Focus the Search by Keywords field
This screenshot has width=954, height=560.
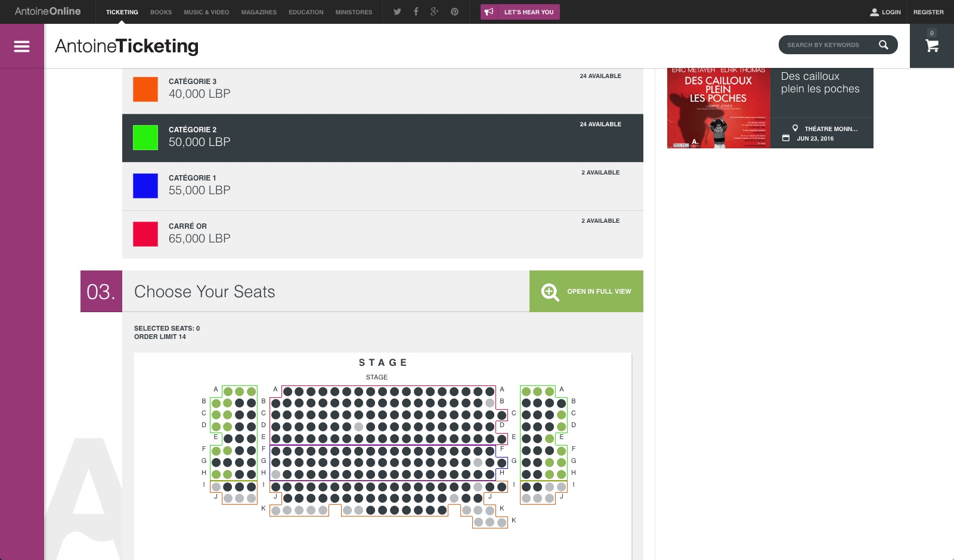(826, 45)
